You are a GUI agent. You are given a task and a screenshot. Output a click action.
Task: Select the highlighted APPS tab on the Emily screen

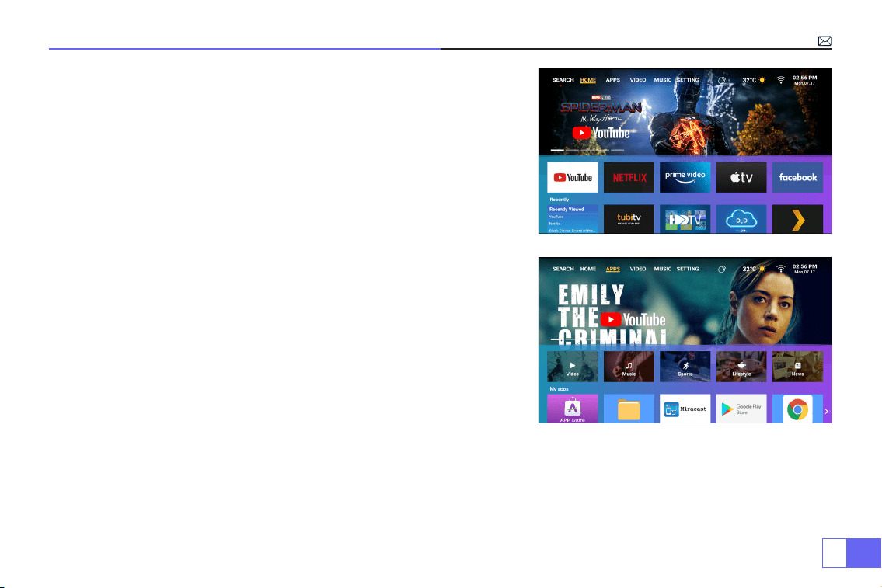click(612, 269)
